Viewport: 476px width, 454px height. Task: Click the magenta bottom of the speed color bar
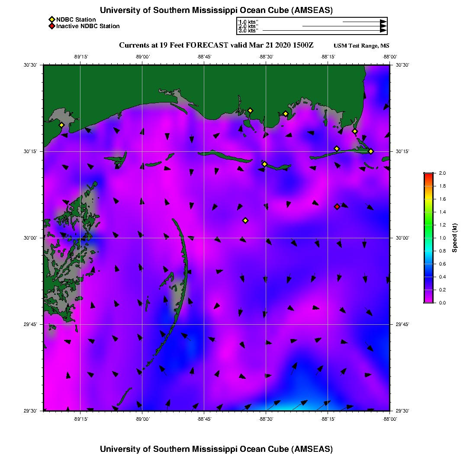[x=428, y=301]
